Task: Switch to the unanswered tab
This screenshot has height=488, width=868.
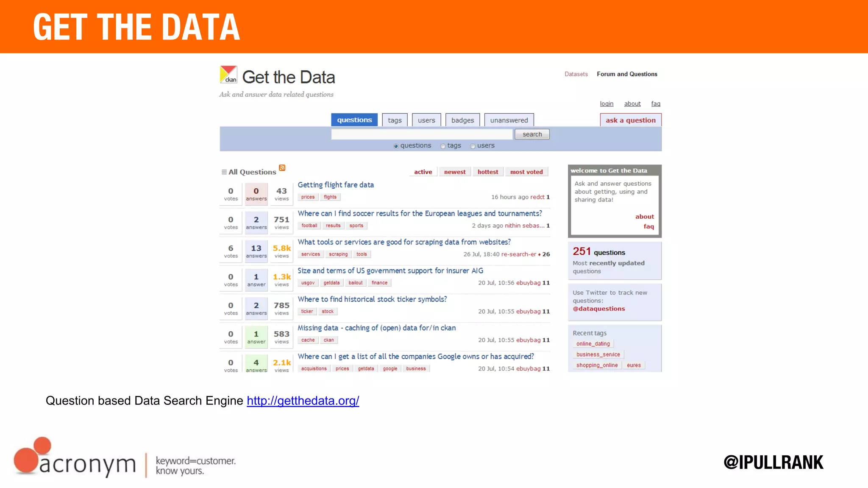Action: 509,120
